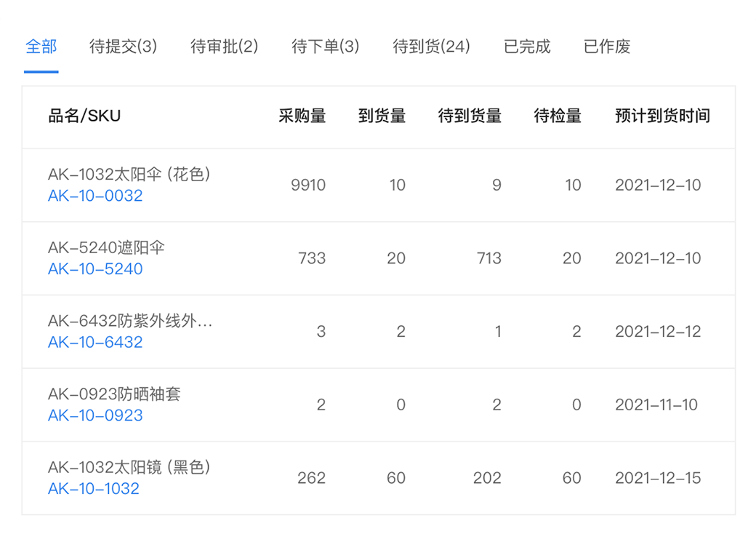Click the 预计到货时间 column header
Image resolution: width=756 pixels, height=550 pixels.
[x=660, y=116]
